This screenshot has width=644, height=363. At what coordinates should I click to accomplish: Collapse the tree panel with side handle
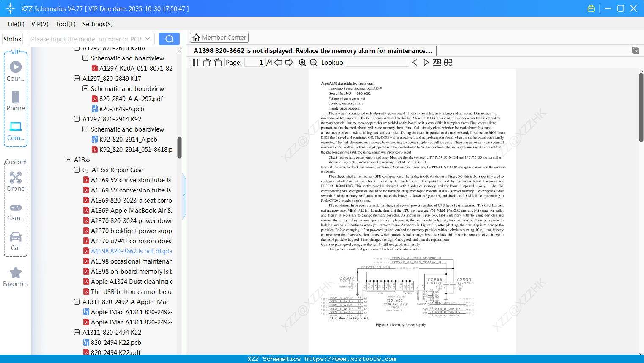(184, 196)
